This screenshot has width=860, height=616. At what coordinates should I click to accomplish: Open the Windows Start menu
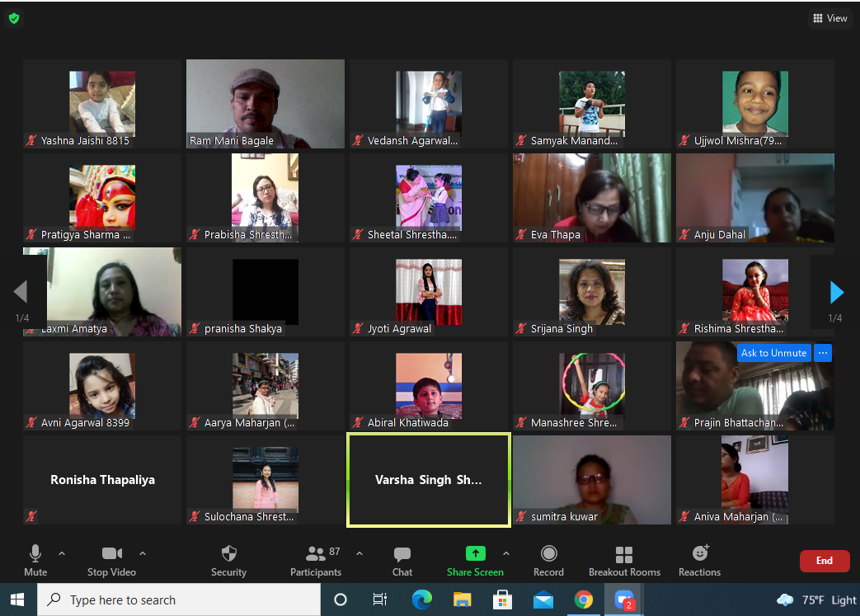[x=17, y=600]
